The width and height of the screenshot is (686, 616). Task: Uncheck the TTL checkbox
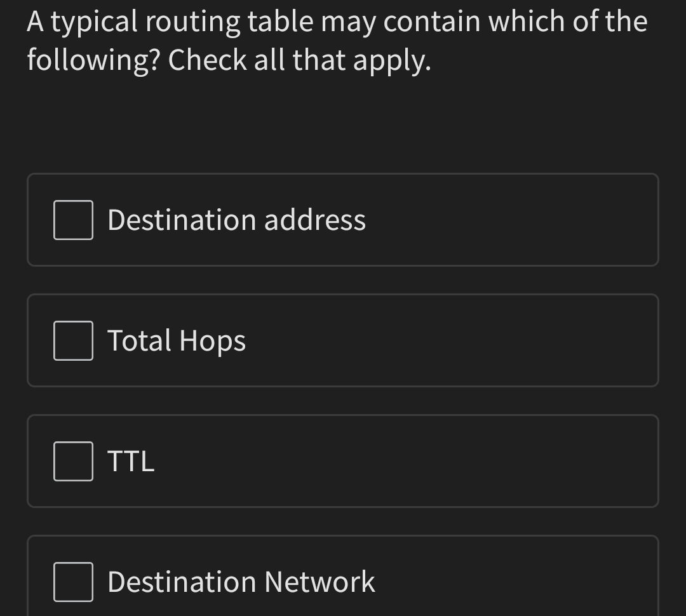click(x=73, y=461)
